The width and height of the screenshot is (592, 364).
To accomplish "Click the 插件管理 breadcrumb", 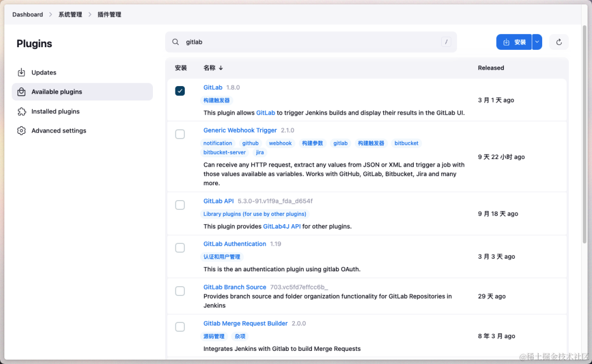I will 110,14.
